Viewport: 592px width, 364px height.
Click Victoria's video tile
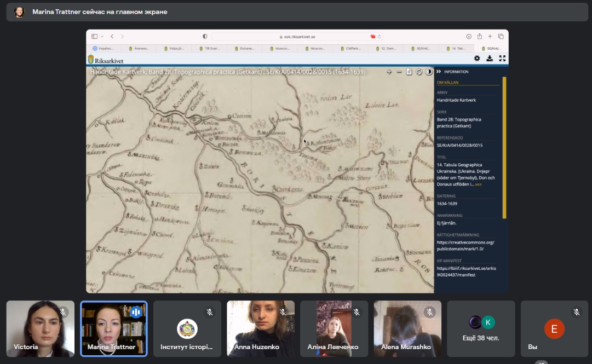coord(41,328)
